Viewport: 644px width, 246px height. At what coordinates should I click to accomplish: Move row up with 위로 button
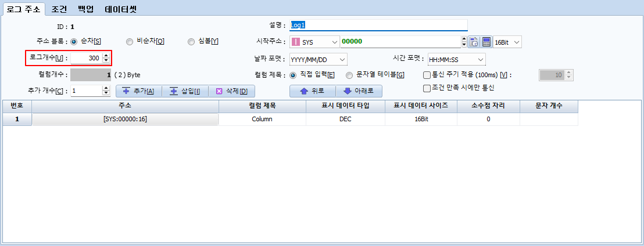click(x=313, y=91)
